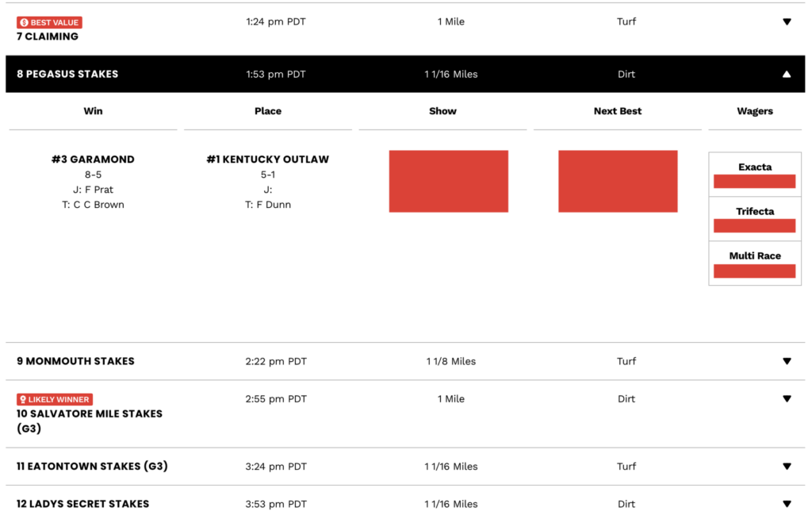Expand Ladys Secret Stakes arrow
The image size is (812, 519).
pos(787,503)
